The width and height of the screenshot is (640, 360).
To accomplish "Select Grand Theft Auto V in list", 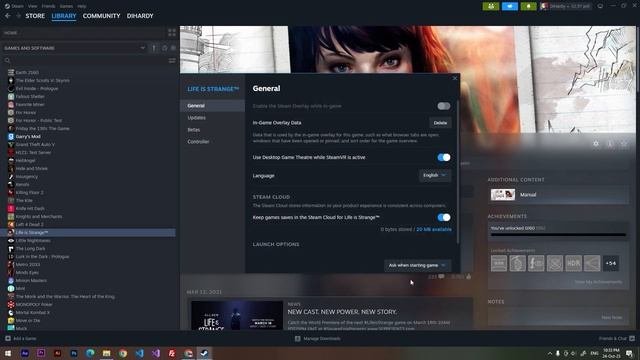I will coord(35,144).
